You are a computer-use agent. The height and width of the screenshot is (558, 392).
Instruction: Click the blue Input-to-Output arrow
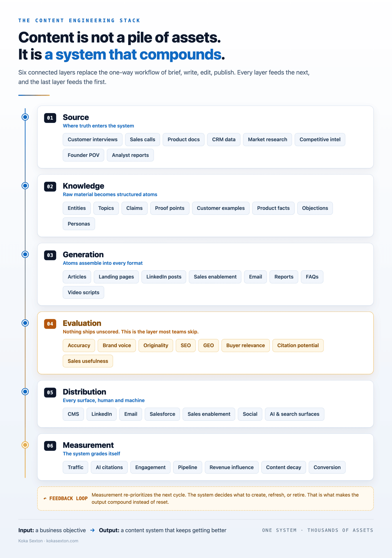tap(92, 530)
